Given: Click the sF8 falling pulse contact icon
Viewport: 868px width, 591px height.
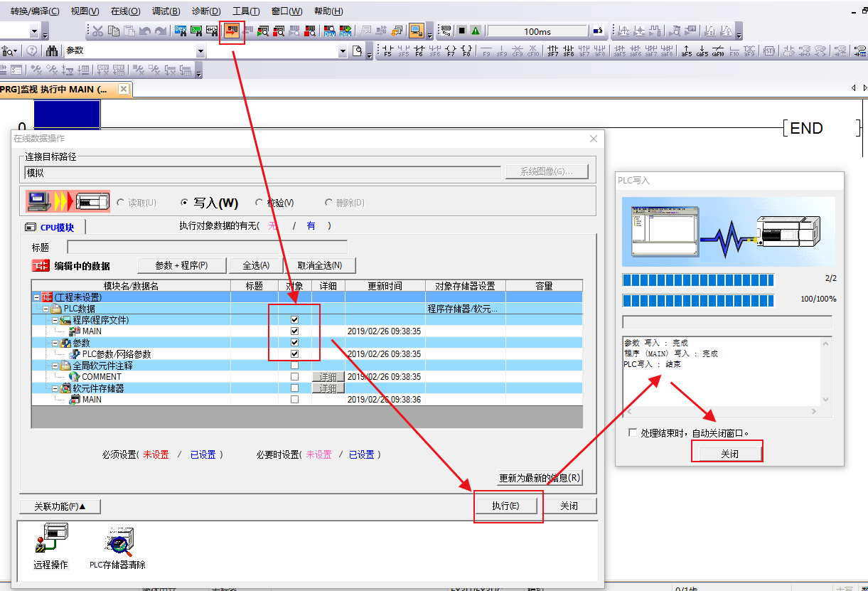Looking at the screenshot, I should coord(569,51).
